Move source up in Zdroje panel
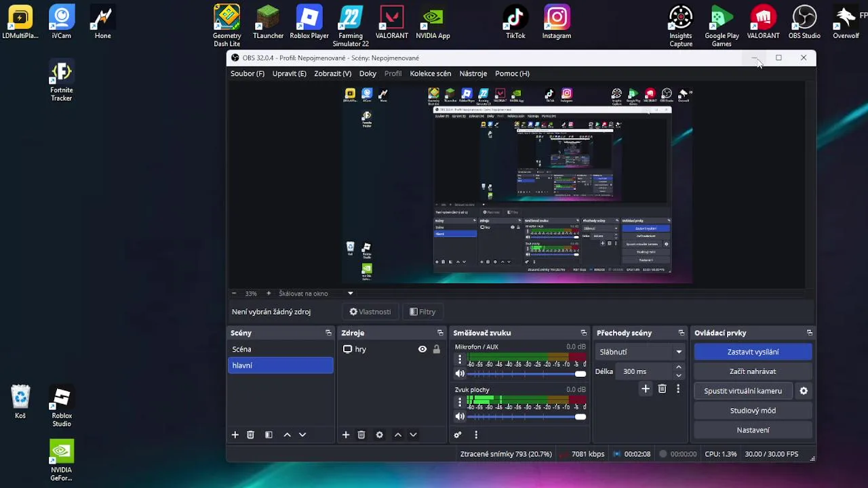 (x=398, y=435)
